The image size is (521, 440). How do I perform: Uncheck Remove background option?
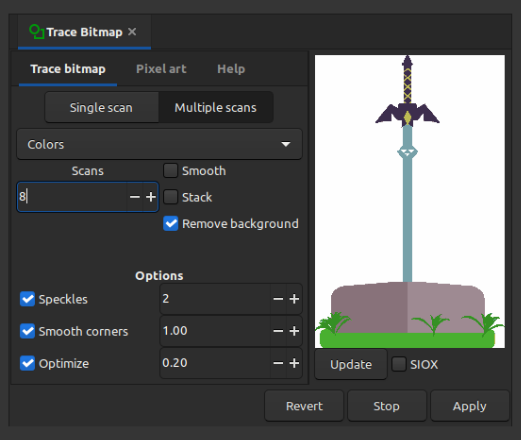click(170, 223)
